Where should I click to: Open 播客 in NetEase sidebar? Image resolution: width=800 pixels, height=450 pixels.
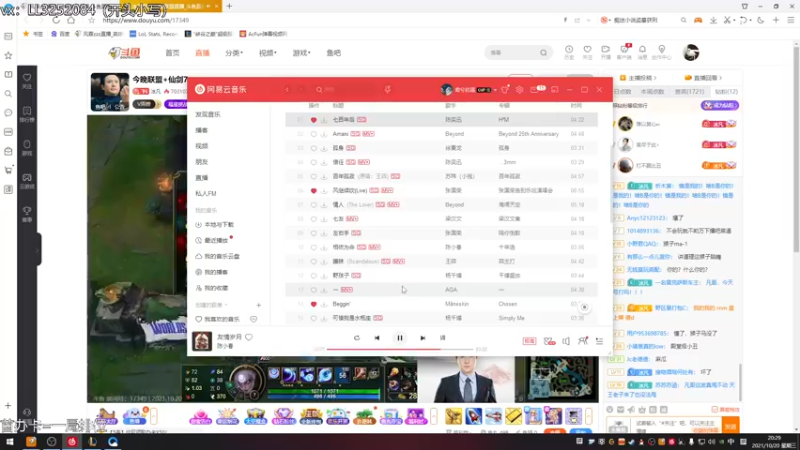point(202,130)
